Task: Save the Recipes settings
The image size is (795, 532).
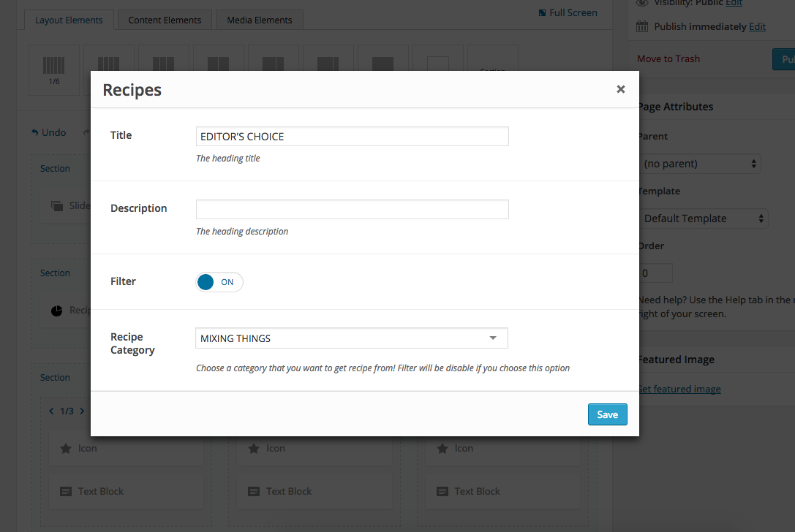Action: (607, 414)
